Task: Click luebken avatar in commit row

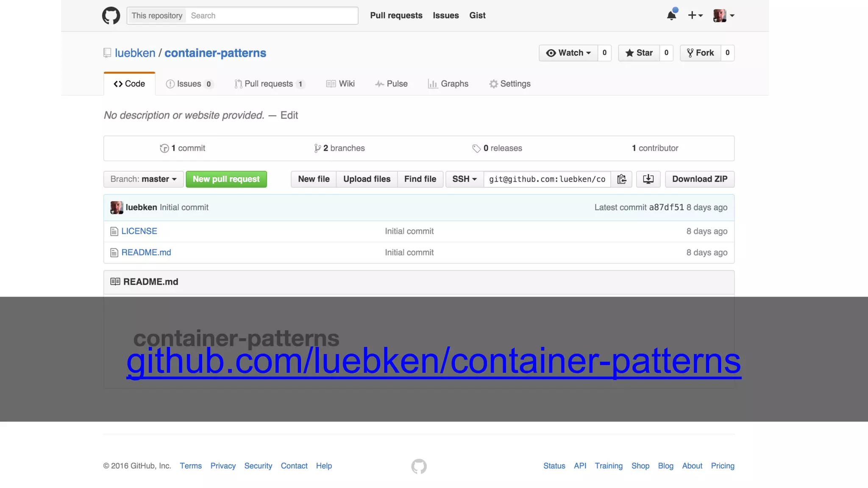Action: [x=117, y=208]
